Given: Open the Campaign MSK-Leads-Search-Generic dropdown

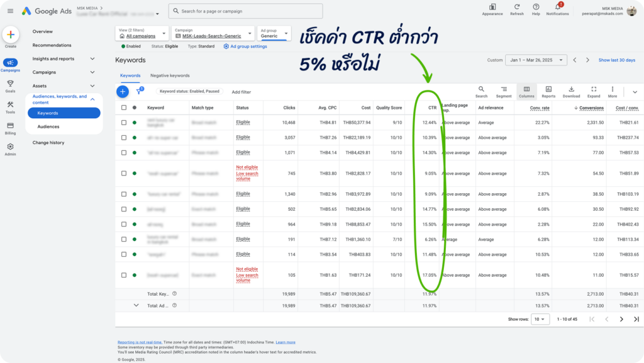Looking at the screenshot, I should tap(213, 33).
